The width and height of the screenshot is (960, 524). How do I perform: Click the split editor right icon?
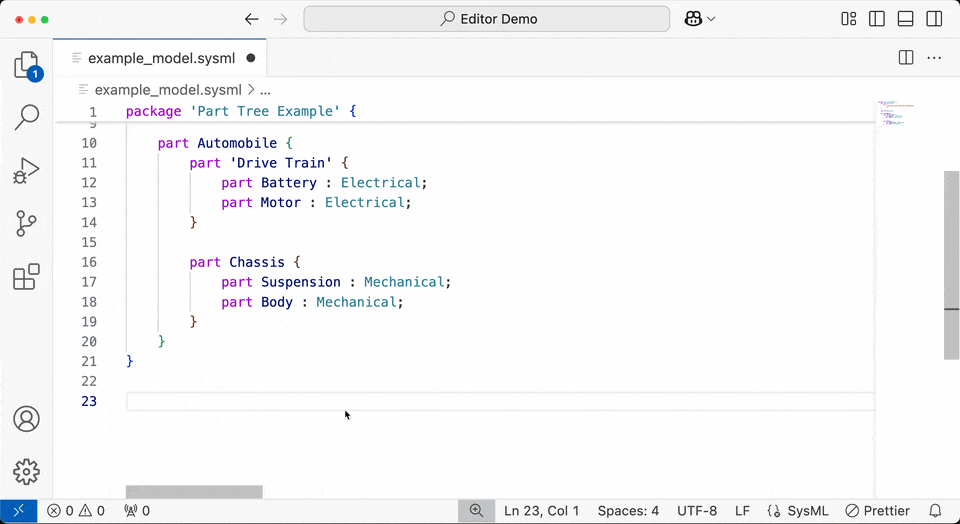(x=906, y=58)
